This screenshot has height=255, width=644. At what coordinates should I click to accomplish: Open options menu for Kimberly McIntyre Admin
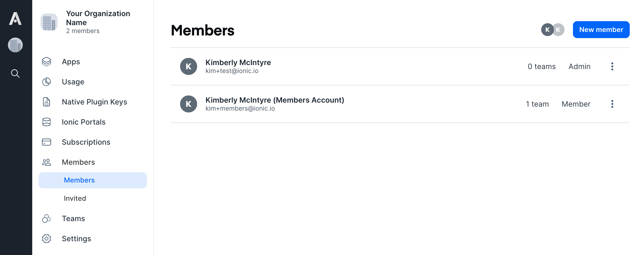pyautogui.click(x=612, y=66)
